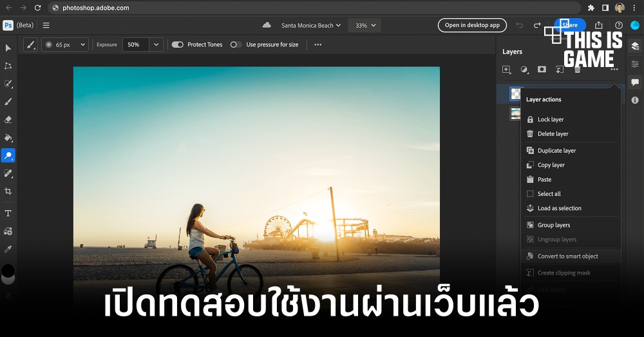Select the Paint bucket fill tool
This screenshot has height=337, width=644.
(x=8, y=138)
